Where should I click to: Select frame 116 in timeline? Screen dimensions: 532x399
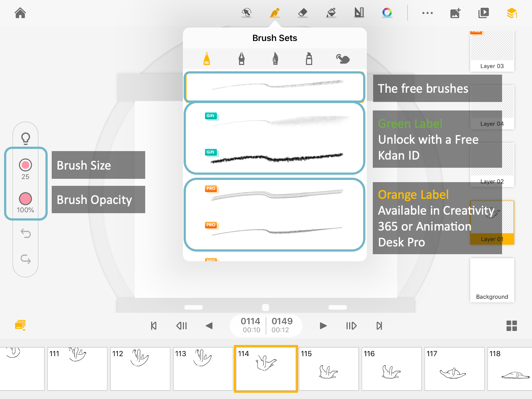click(392, 369)
